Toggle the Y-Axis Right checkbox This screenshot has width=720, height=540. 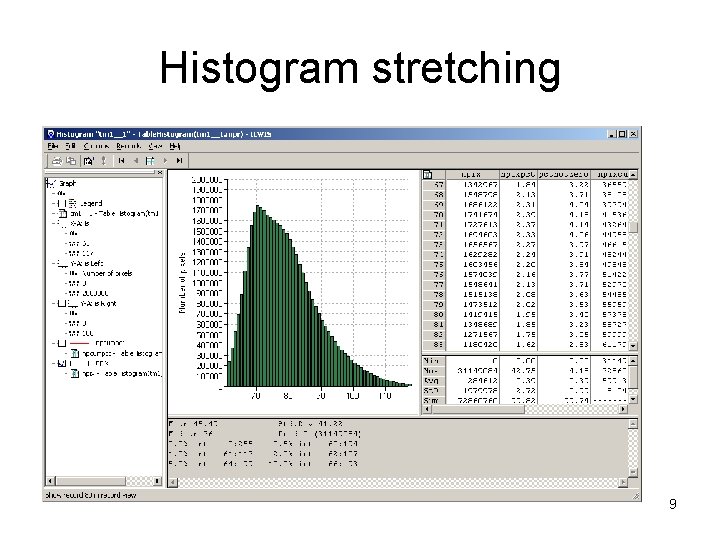(62, 304)
